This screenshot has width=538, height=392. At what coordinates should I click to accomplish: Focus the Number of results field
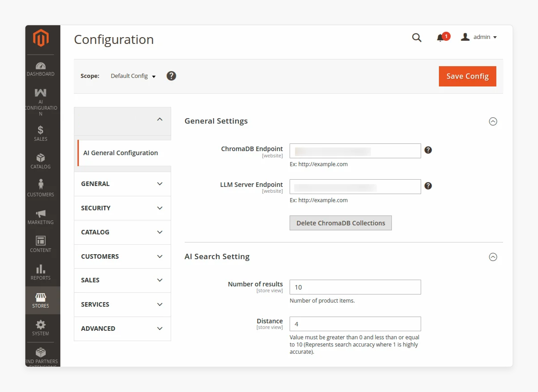(x=355, y=287)
